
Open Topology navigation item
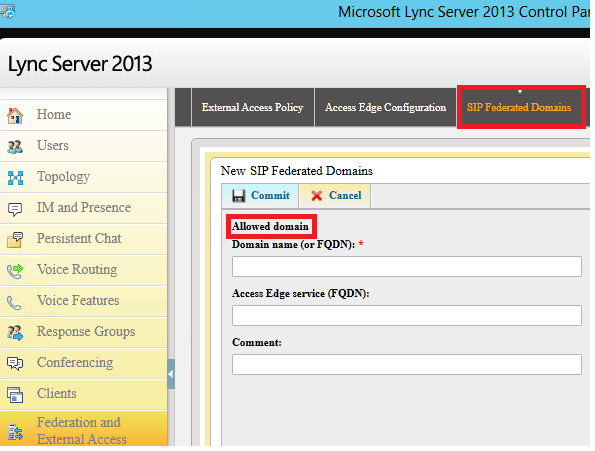click(x=83, y=178)
